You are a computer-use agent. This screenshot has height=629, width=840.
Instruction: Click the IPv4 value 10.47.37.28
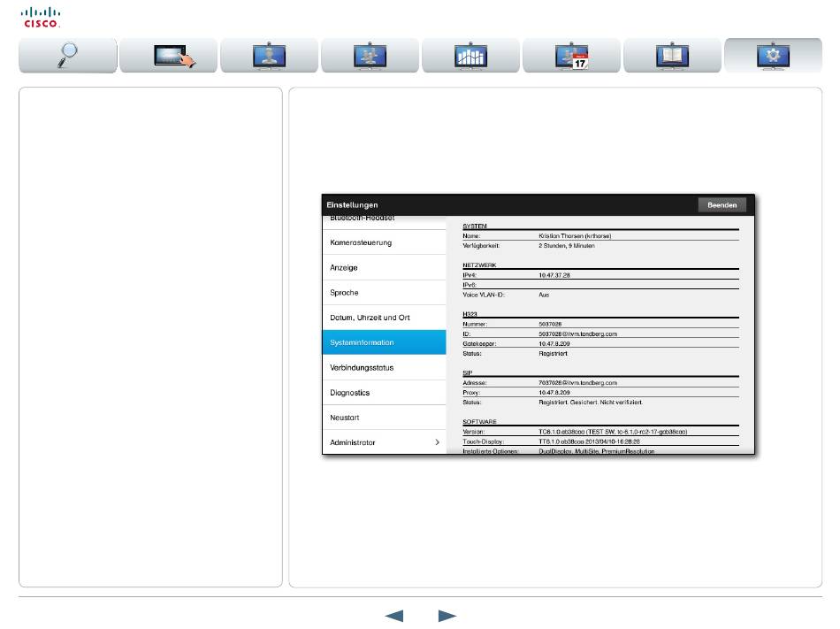(554, 275)
